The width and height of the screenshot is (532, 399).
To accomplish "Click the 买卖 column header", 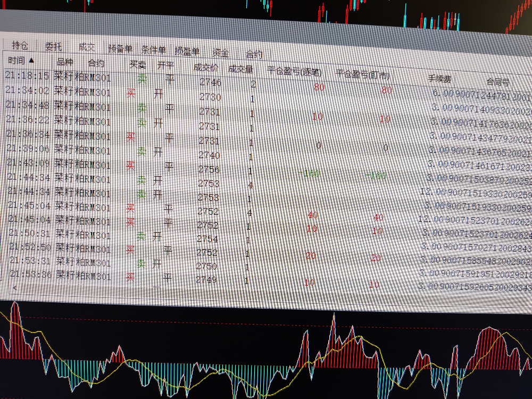I will 137,64.
